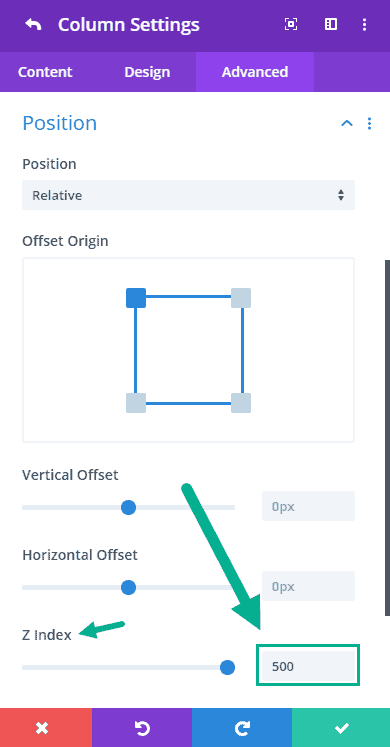Click the undo arrow button
The image size is (390, 747).
coord(142,727)
